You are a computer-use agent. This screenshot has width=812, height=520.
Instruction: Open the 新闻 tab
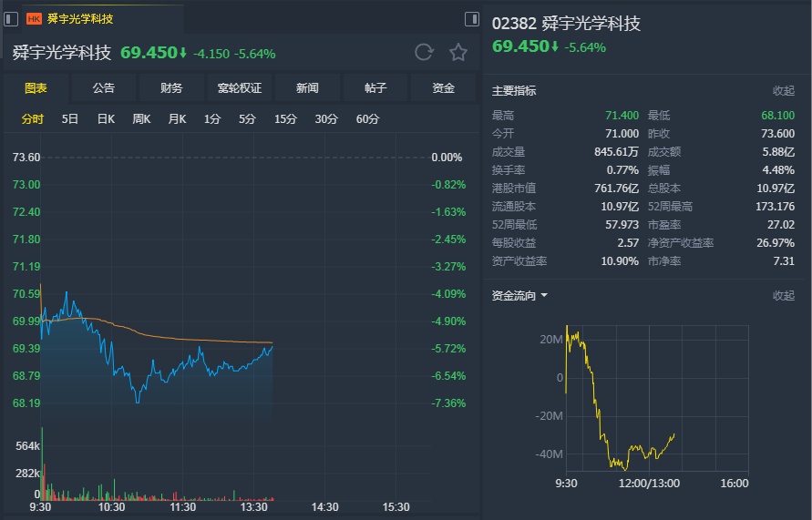pyautogui.click(x=307, y=87)
